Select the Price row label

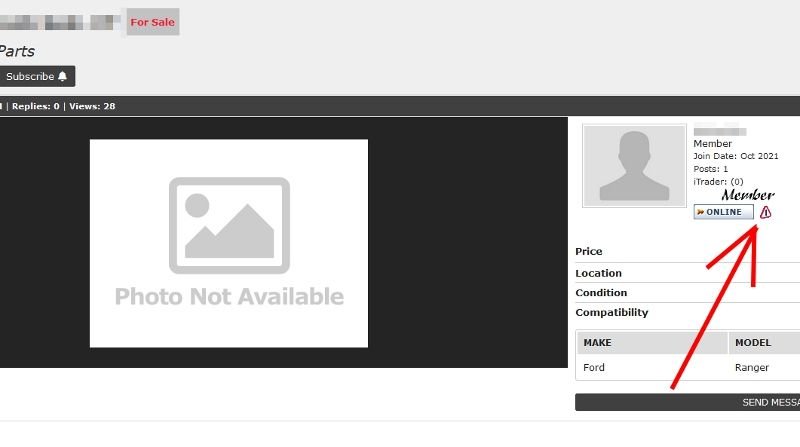point(589,251)
